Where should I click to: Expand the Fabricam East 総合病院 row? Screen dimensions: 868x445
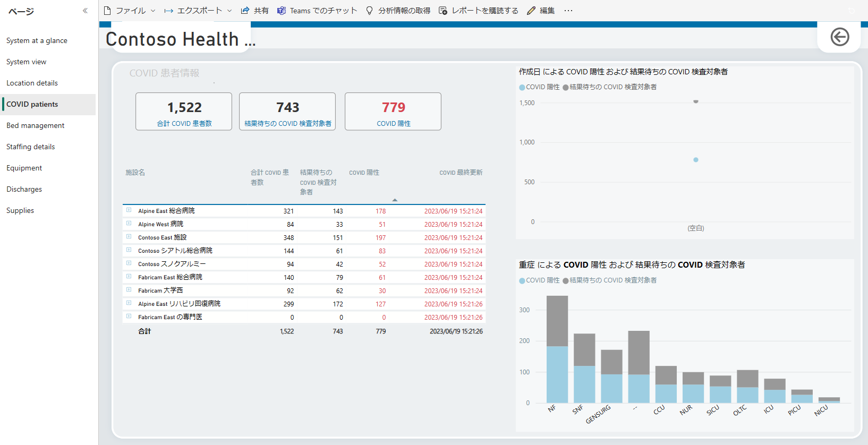click(129, 277)
